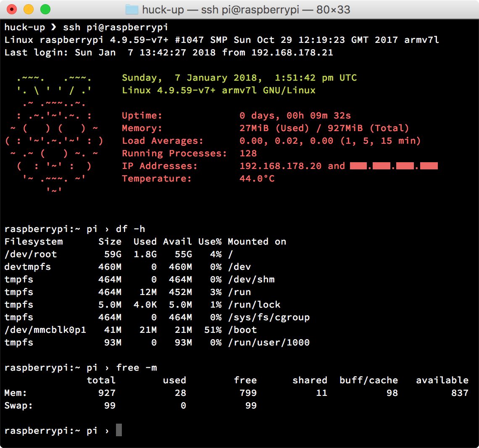Click the 'IP Addresses:' label
Image resolution: width=479 pixels, height=448 pixels.
pyautogui.click(x=160, y=166)
